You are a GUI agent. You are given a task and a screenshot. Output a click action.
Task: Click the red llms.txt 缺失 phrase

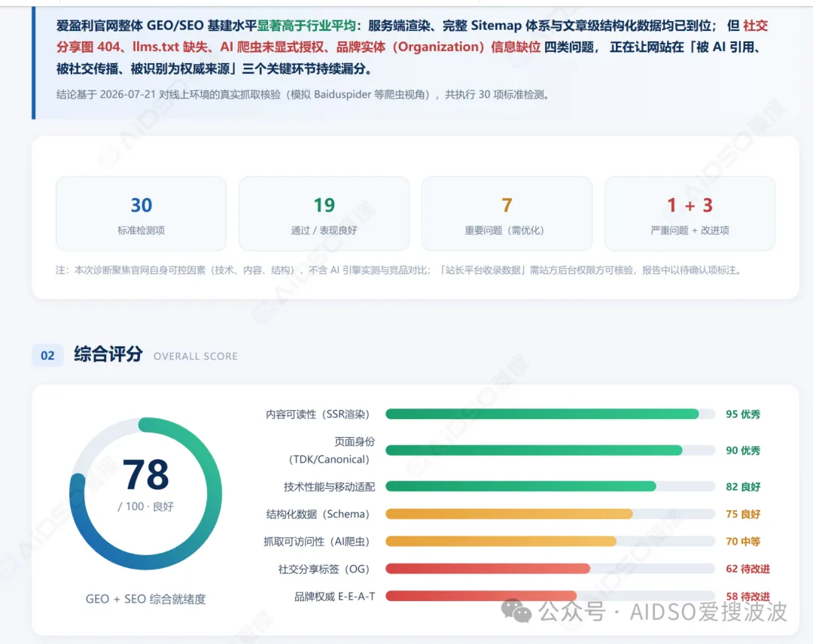point(170,47)
